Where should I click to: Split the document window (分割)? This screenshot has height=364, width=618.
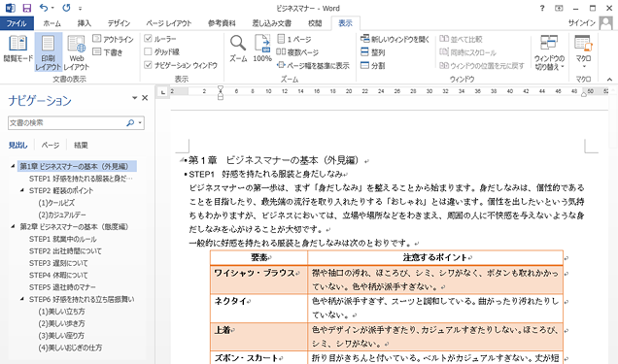[373, 65]
